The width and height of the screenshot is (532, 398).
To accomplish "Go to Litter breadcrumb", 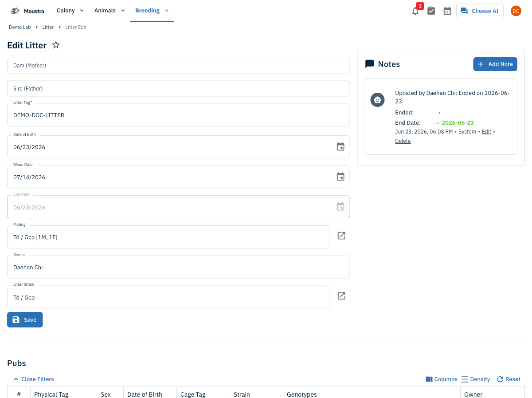I will [x=48, y=27].
